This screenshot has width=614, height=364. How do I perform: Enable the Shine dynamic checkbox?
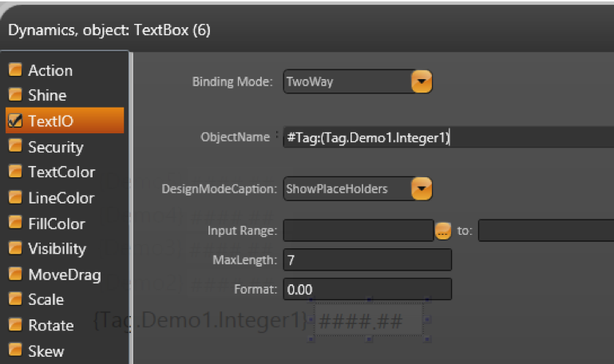point(15,96)
